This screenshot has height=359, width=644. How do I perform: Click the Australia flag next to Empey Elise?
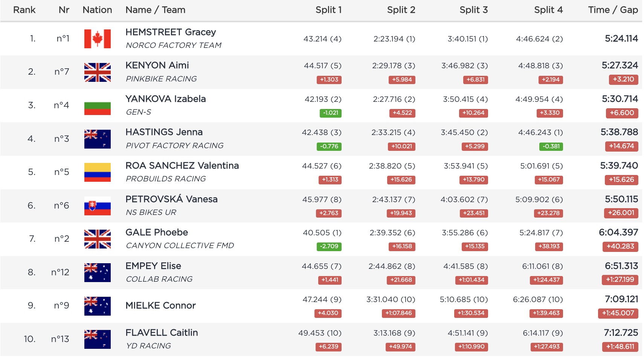pyautogui.click(x=97, y=273)
